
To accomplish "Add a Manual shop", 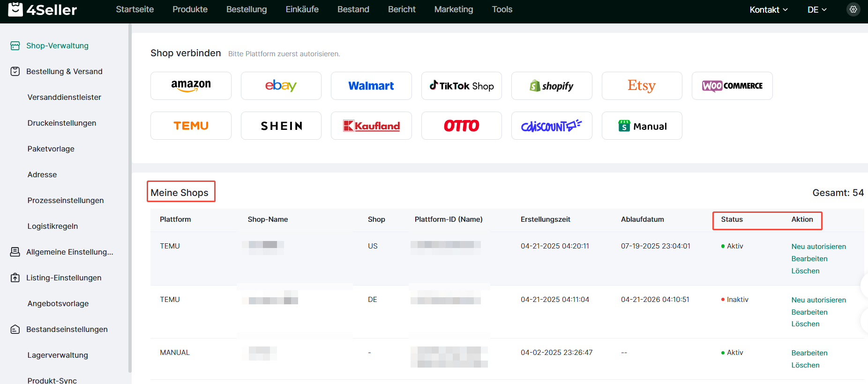I will pos(642,126).
